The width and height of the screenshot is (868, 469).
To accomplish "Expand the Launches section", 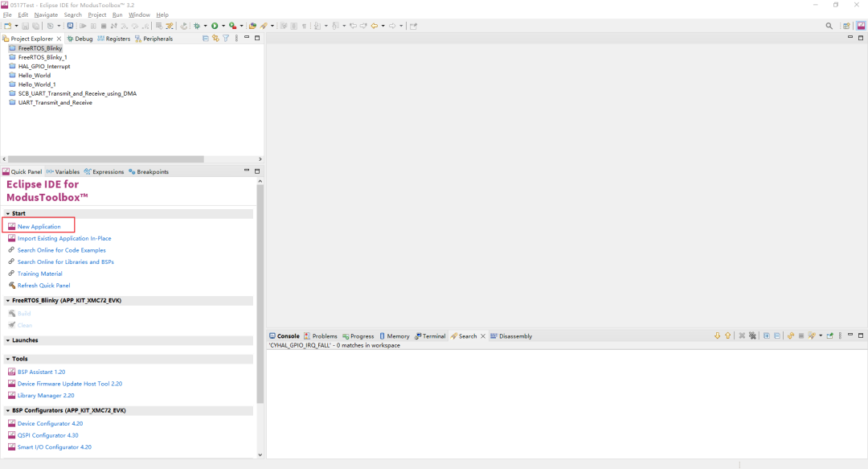I will coord(7,340).
